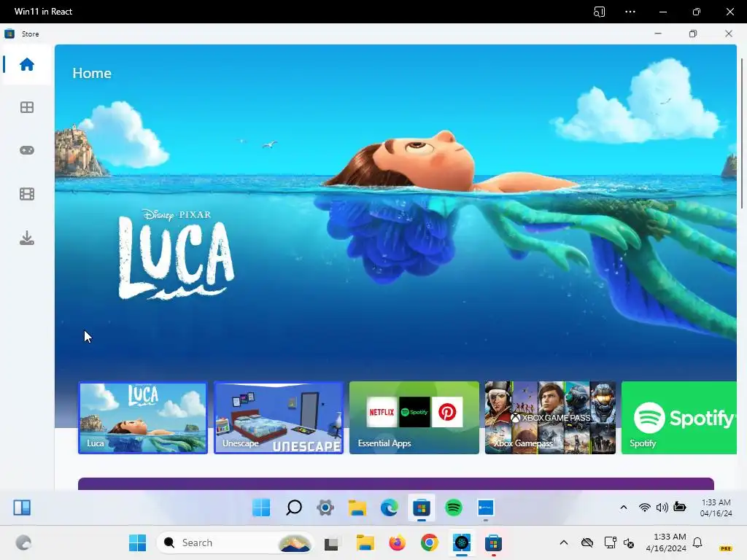Open the cloud sync icon in outer tray
The height and width of the screenshot is (560, 747).
pyautogui.click(x=587, y=542)
